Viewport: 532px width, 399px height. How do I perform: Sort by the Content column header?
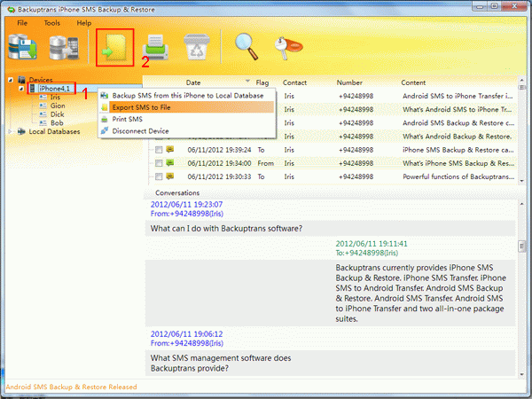point(413,82)
